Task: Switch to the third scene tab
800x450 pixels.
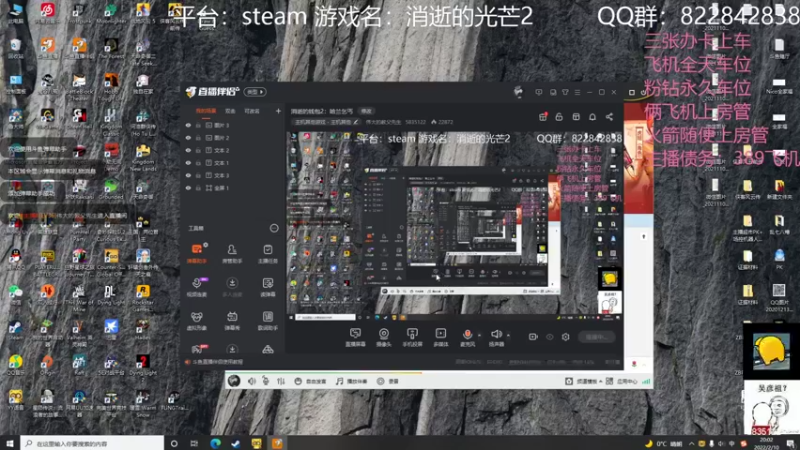Action: [252, 111]
